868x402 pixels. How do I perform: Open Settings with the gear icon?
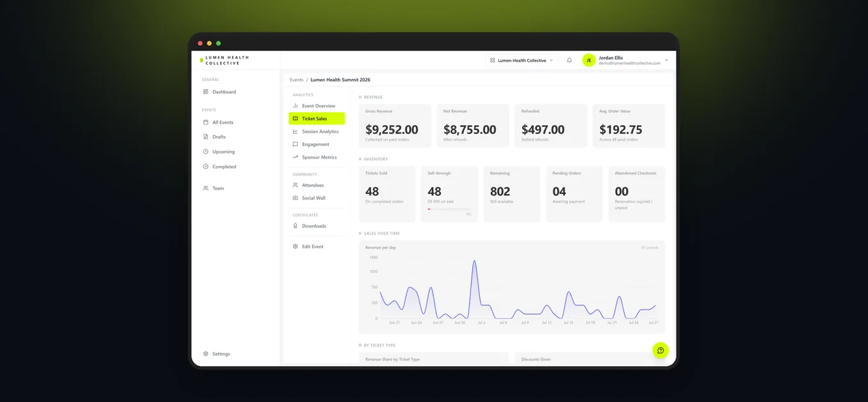point(206,354)
